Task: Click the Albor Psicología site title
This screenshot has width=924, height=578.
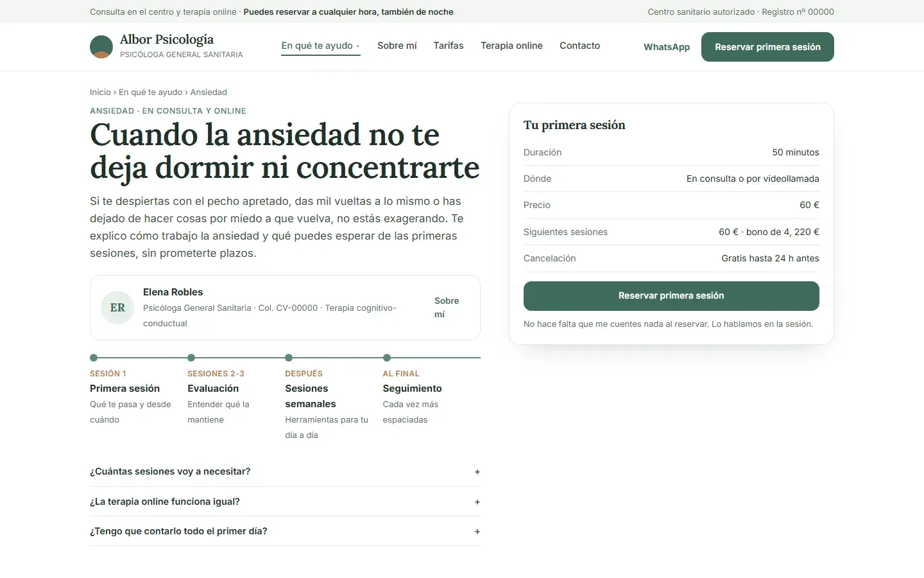Action: [167, 40]
